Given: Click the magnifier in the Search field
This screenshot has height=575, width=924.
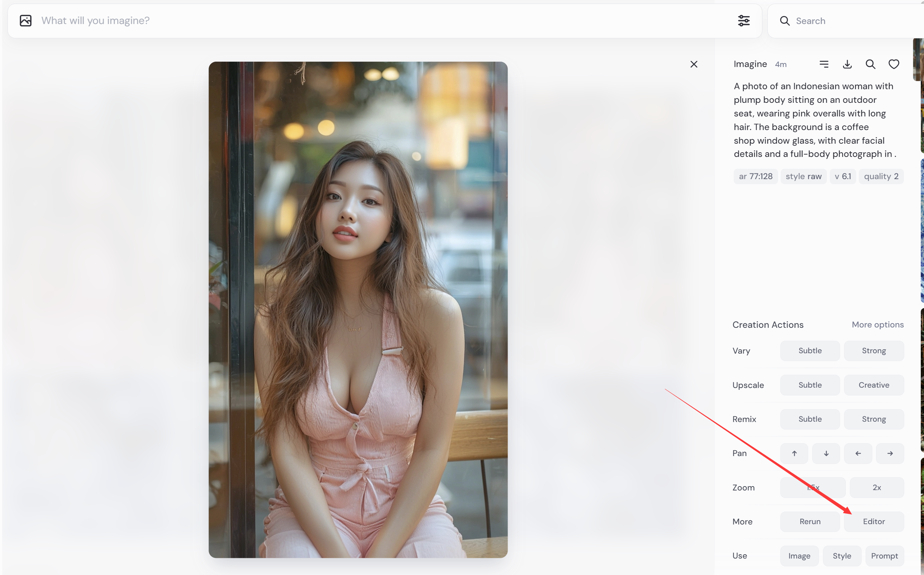Looking at the screenshot, I should point(785,21).
